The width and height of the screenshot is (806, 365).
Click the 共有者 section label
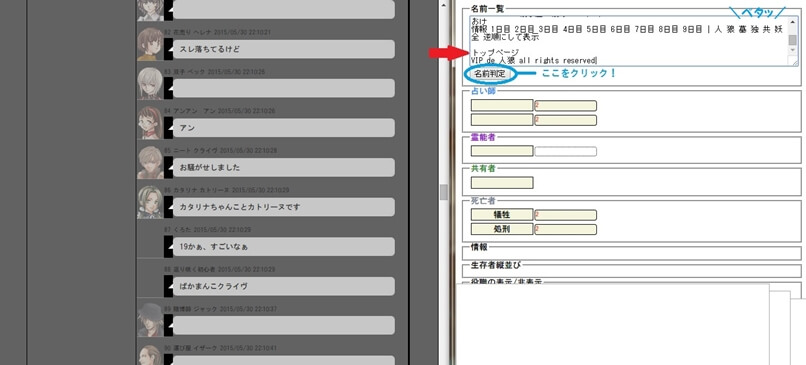484,168
